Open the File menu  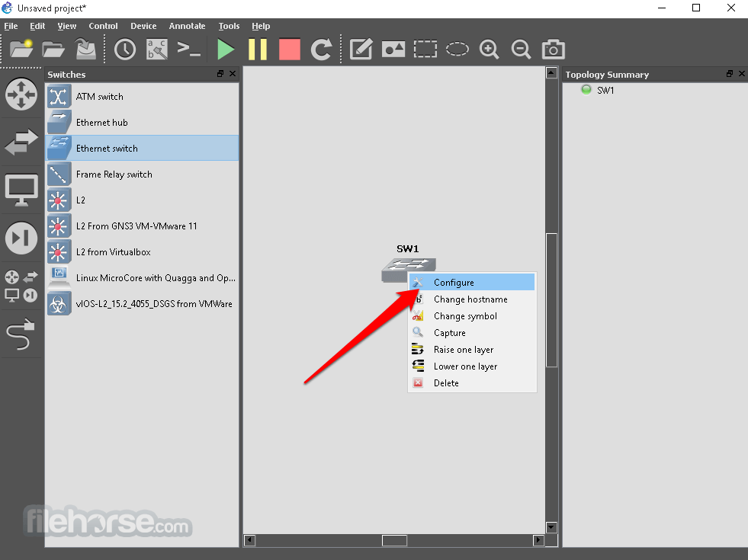pos(11,26)
